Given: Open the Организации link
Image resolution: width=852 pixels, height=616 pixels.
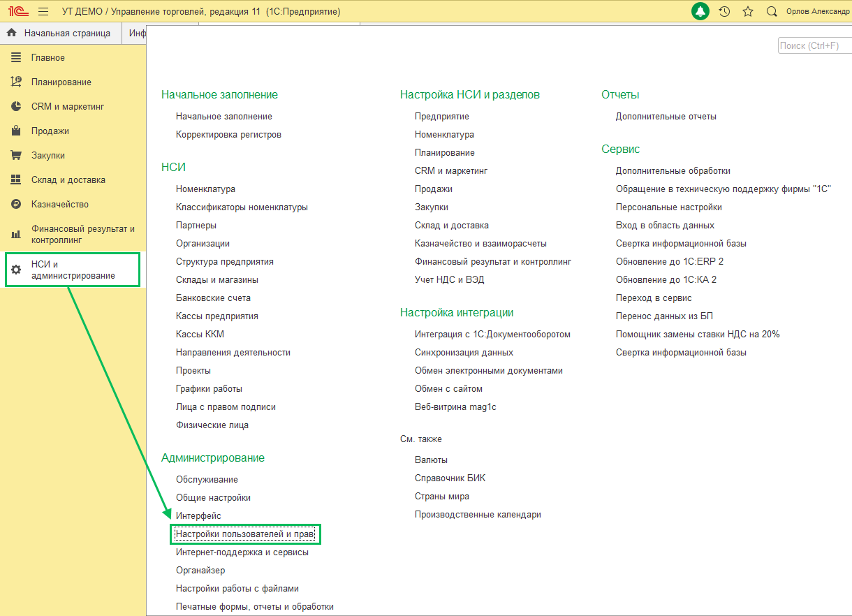Looking at the screenshot, I should tap(203, 243).
